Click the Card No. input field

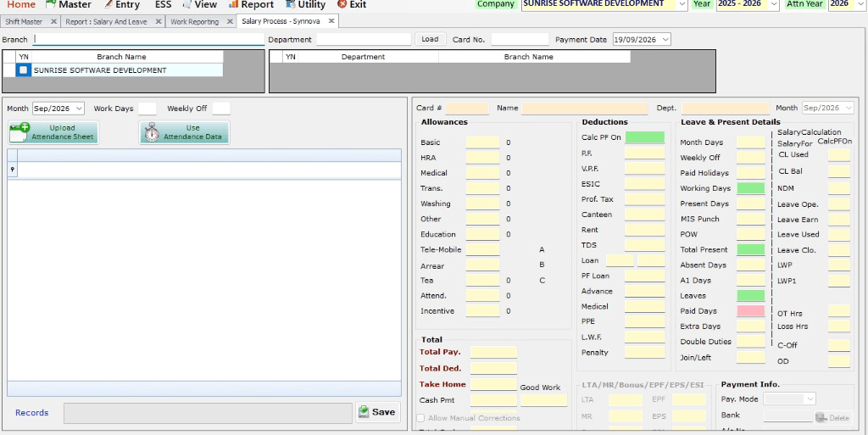tap(520, 39)
